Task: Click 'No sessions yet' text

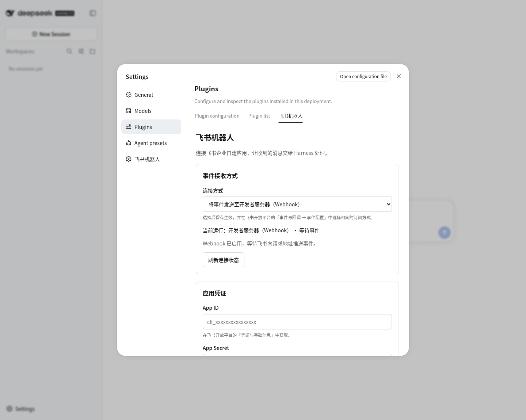Action: click(26, 69)
